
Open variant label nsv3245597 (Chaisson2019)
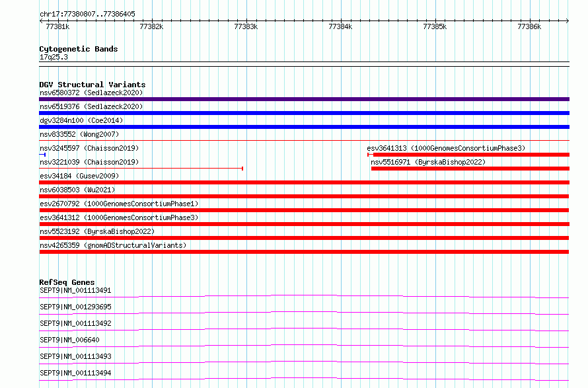click(89, 148)
